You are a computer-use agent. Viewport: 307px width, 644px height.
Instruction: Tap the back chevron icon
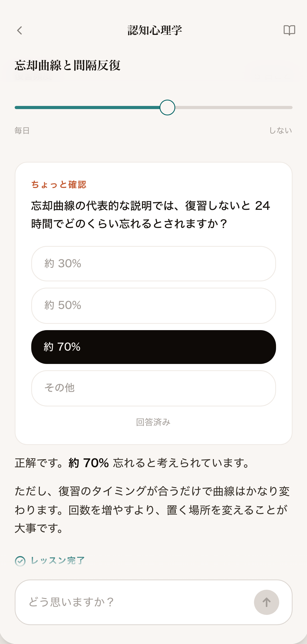point(20,30)
